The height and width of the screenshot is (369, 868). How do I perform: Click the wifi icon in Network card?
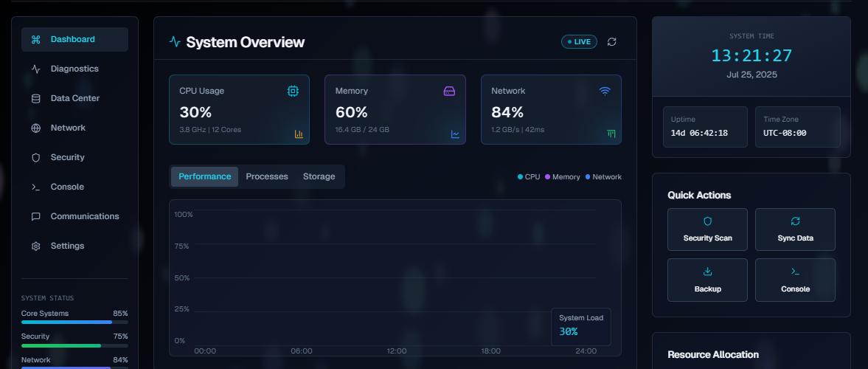[x=605, y=91]
